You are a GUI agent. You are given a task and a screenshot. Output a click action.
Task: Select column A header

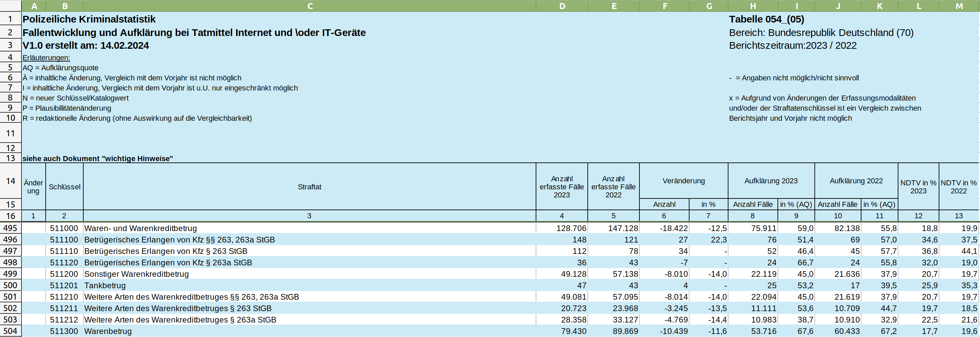[x=34, y=6]
